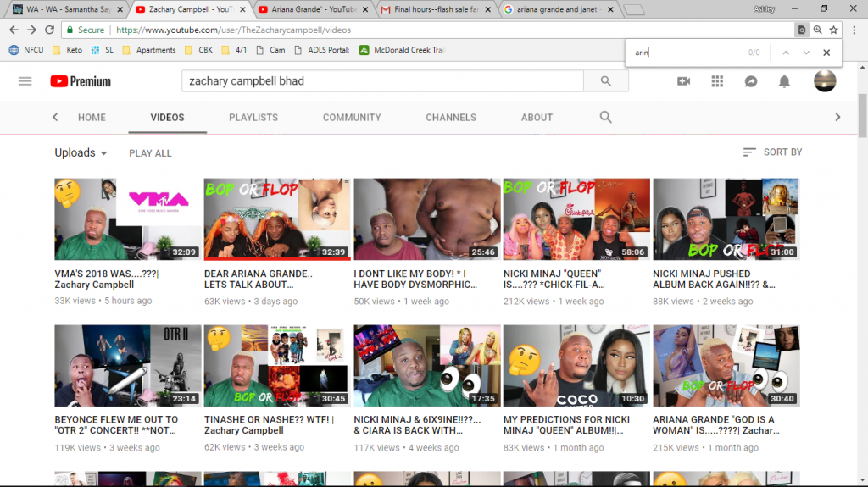Bookmark page with the star icon
868x487 pixels.
(834, 30)
